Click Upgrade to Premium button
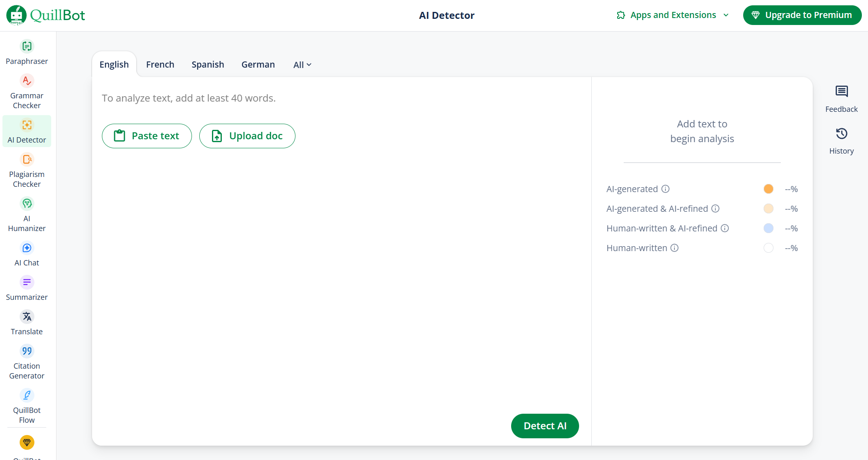Image resolution: width=868 pixels, height=460 pixels. pyautogui.click(x=802, y=15)
